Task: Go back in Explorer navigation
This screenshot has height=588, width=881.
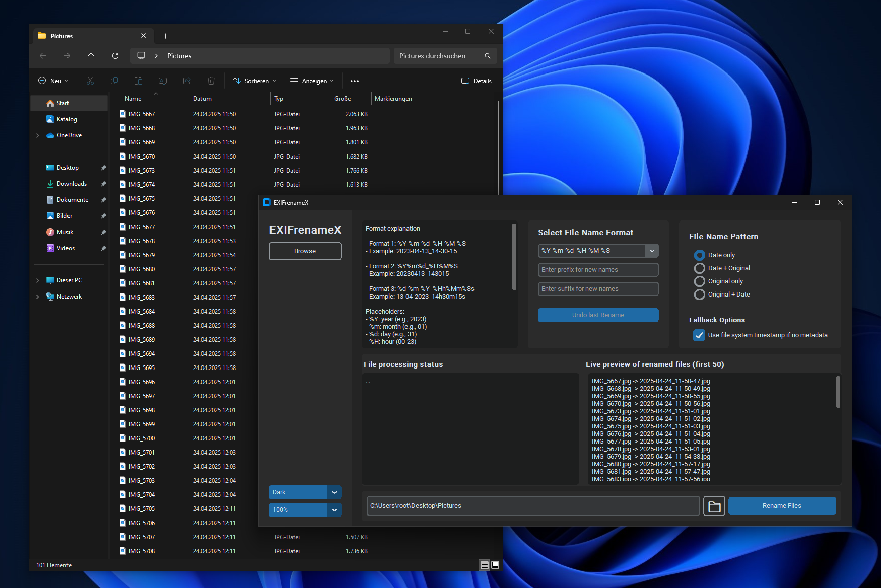Action: [43, 56]
